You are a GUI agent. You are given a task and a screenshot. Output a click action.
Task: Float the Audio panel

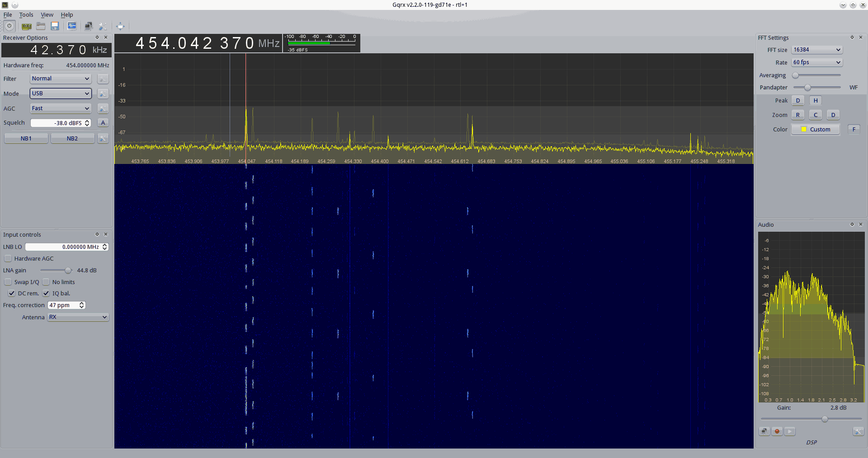(x=852, y=224)
